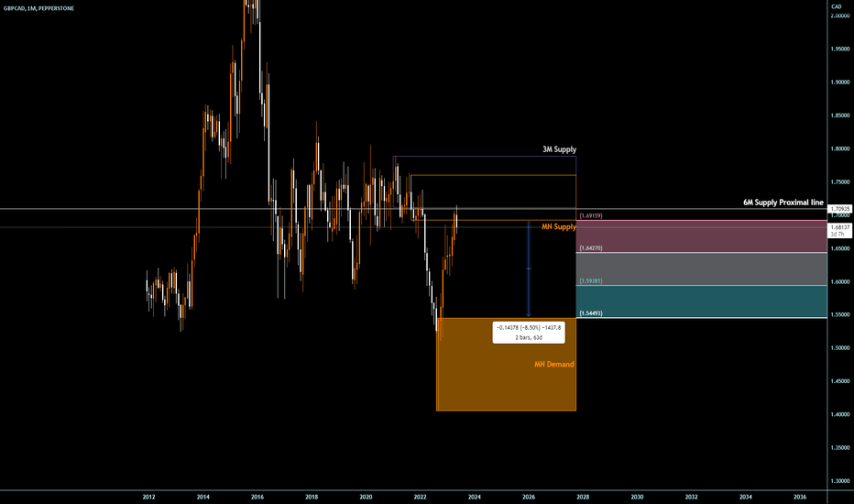Click the 3d 7h bar countdown
Viewport: 854px width, 504px height.
tap(838, 235)
